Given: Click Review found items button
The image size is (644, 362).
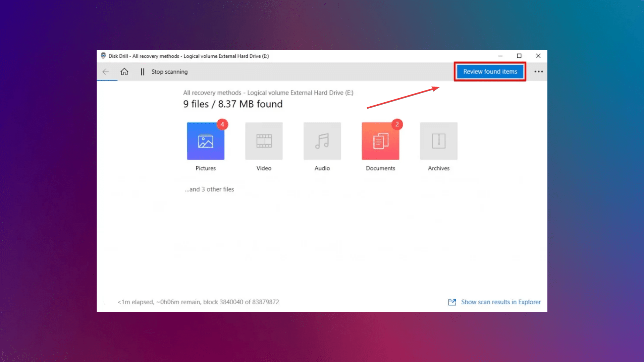Looking at the screenshot, I should 490,72.
